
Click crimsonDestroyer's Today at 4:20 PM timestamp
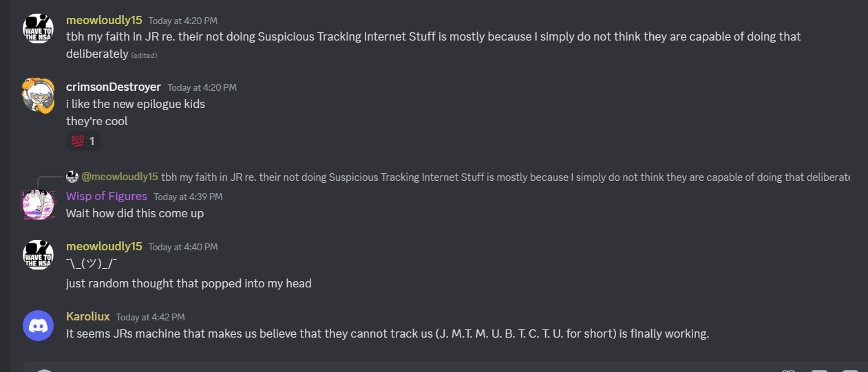pyautogui.click(x=202, y=87)
